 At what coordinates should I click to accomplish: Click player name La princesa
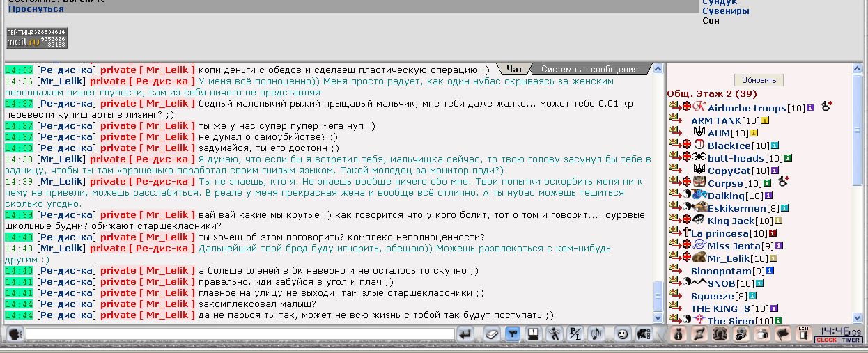coord(720,233)
